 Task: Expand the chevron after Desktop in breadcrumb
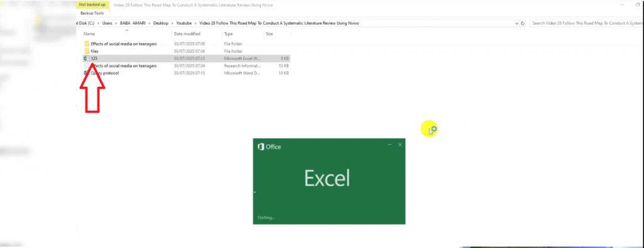click(172, 23)
